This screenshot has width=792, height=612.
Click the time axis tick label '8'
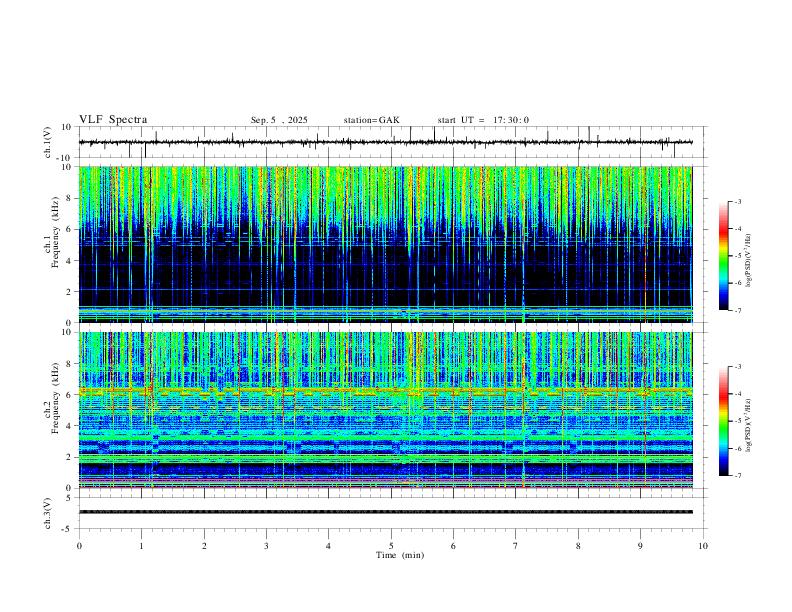578,546
